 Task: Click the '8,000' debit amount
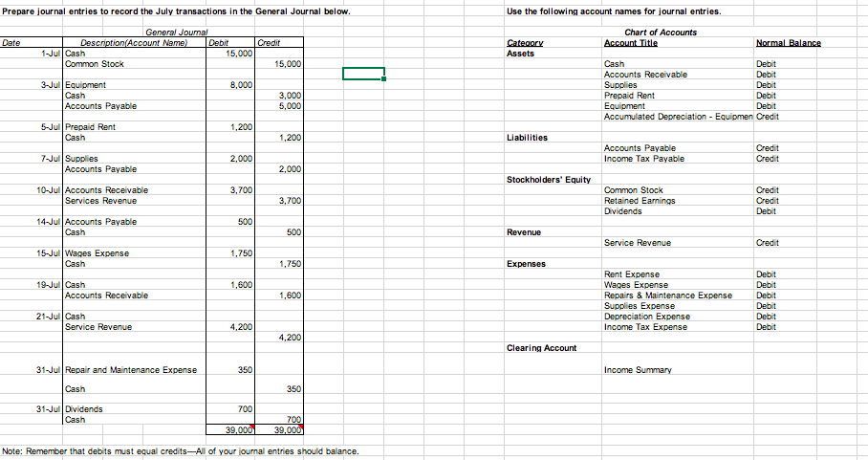(241, 85)
